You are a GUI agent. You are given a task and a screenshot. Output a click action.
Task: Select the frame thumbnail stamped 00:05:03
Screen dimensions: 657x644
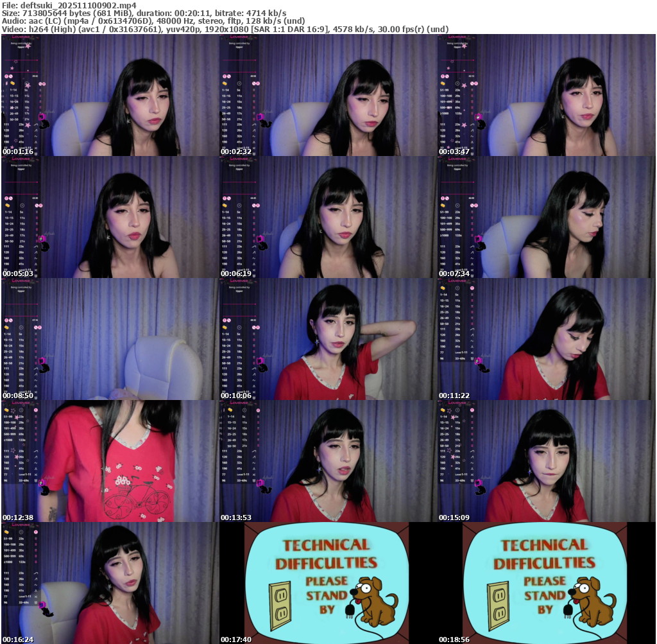coord(110,217)
